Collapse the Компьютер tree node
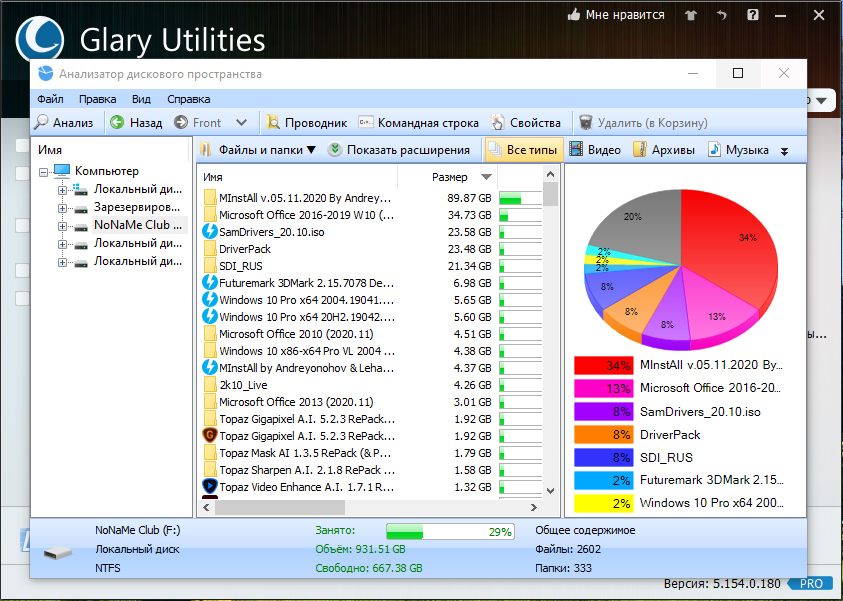Screen dimensions: 843x601 click(44, 173)
